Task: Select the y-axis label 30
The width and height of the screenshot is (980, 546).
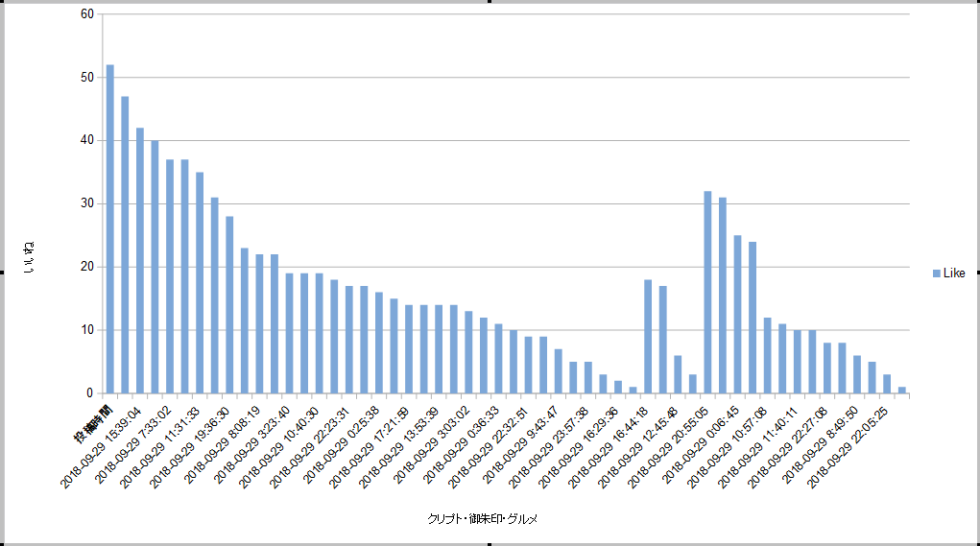Action: tap(87, 203)
